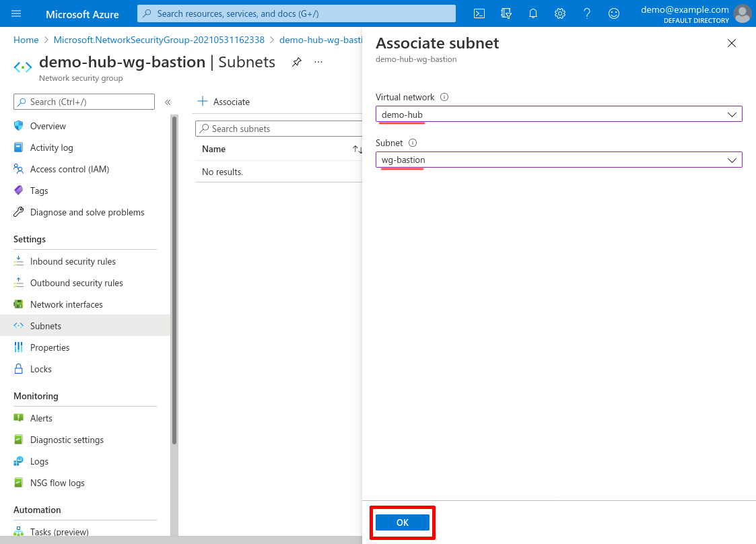Viewport: 756px width, 544px height.
Task: Focus the side menu Search (Ctrl+/) box
Action: tap(84, 102)
